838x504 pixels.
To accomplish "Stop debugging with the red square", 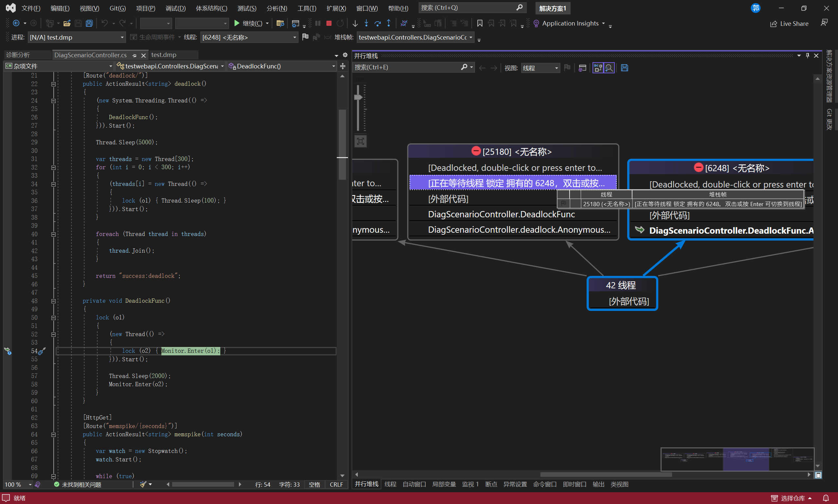I will 329,23.
